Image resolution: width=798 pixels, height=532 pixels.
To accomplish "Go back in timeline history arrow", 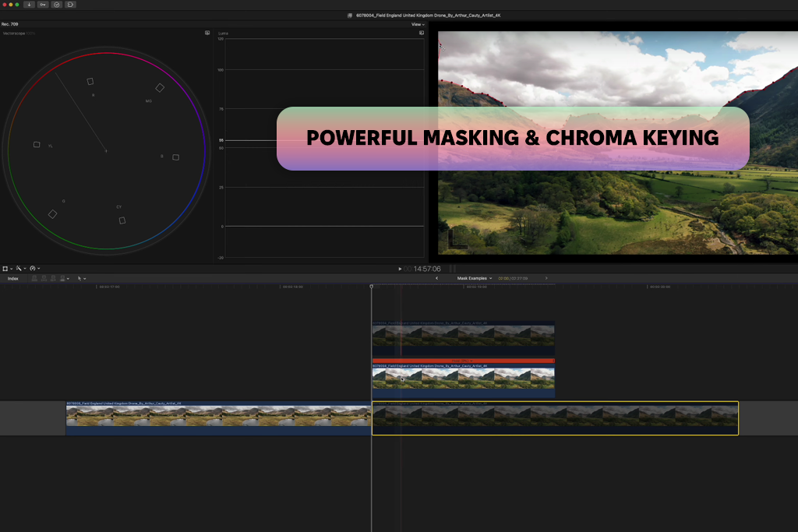I will click(436, 278).
